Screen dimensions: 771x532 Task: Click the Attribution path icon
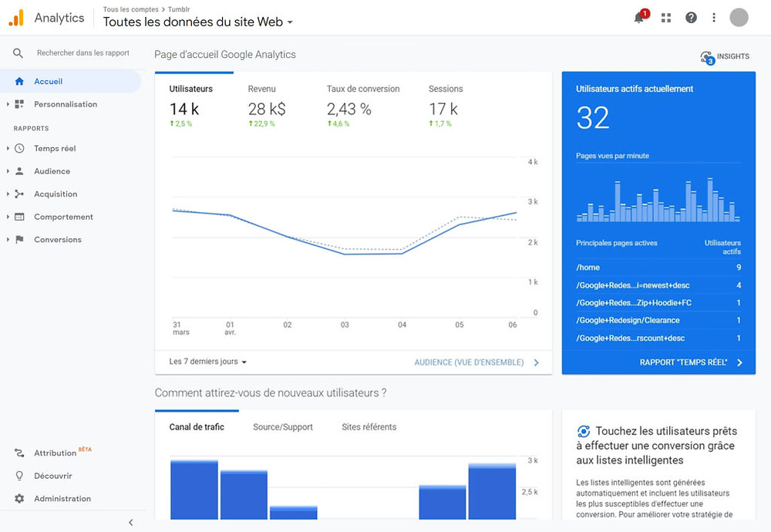[19, 453]
